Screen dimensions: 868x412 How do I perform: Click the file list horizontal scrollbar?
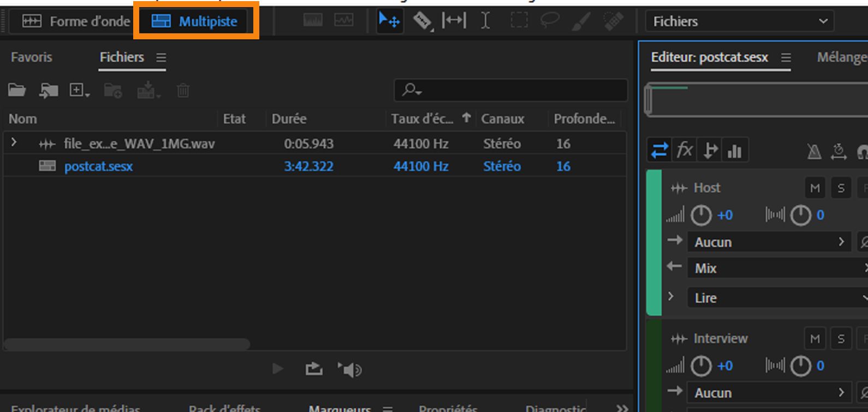(x=127, y=344)
